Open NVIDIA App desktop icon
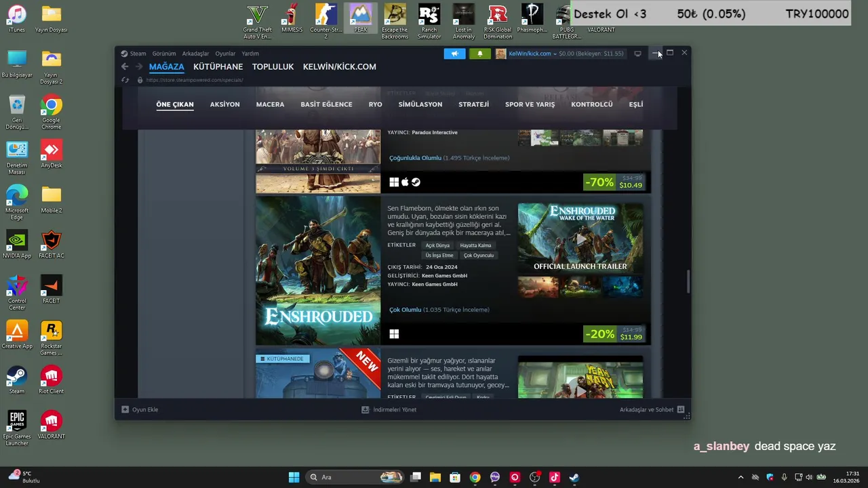868x488 pixels. (17, 245)
